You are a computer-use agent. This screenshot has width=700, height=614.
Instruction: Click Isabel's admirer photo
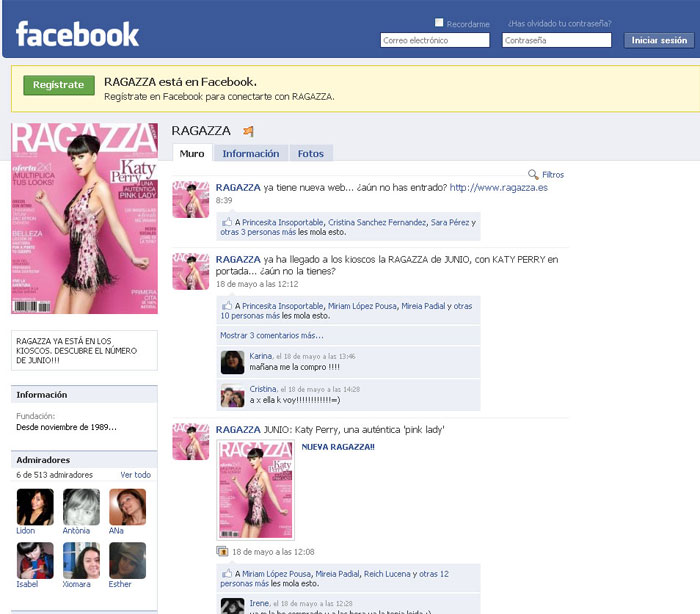point(35,560)
